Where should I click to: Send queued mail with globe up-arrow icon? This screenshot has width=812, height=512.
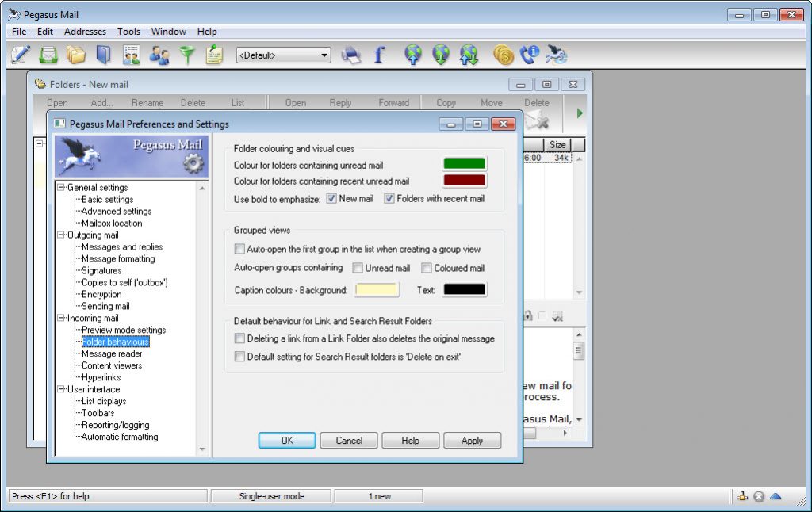tap(412, 55)
